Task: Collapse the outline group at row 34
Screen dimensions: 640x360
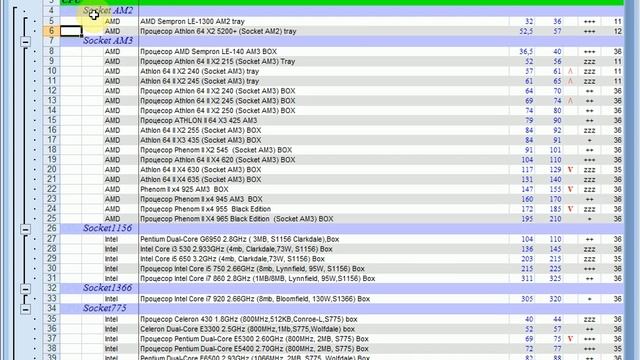Action: 25,309
